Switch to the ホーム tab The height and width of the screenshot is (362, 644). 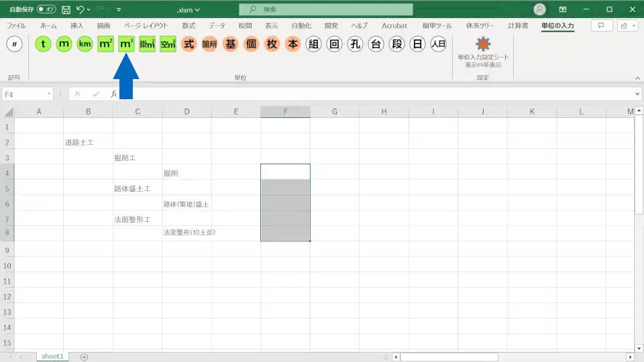tap(48, 25)
